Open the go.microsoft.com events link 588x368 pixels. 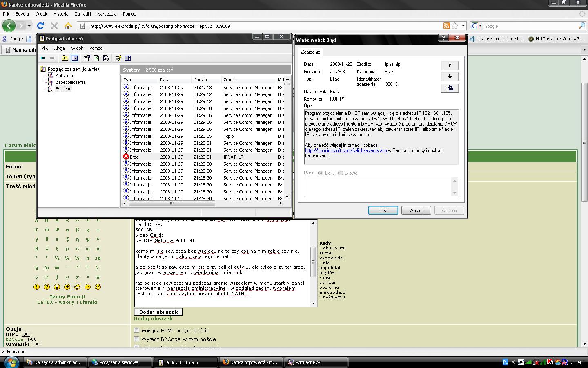pos(346,150)
